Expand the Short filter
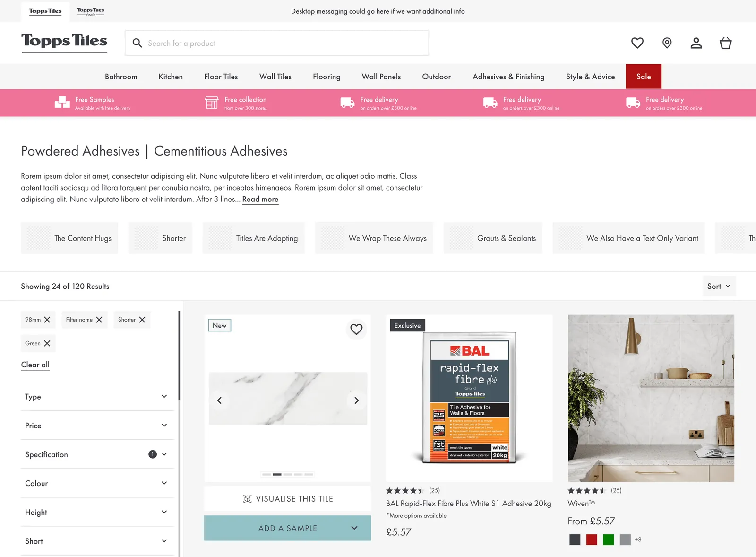756x557 pixels. (97, 541)
